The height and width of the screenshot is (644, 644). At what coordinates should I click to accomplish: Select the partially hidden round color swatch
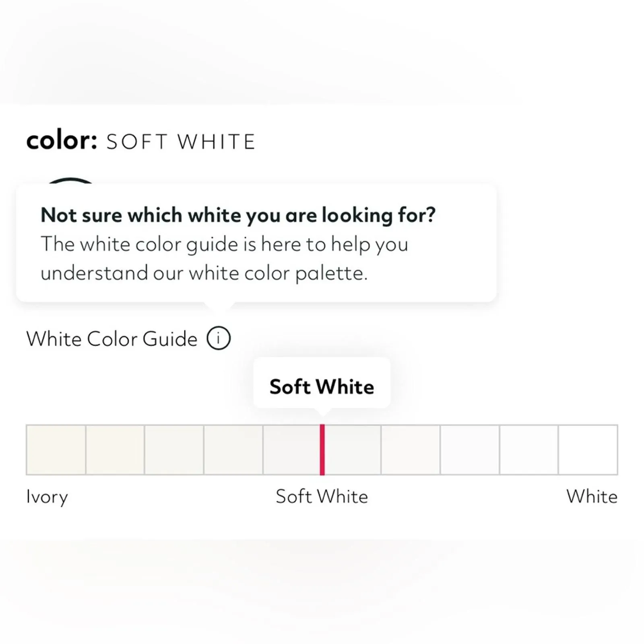click(71, 181)
